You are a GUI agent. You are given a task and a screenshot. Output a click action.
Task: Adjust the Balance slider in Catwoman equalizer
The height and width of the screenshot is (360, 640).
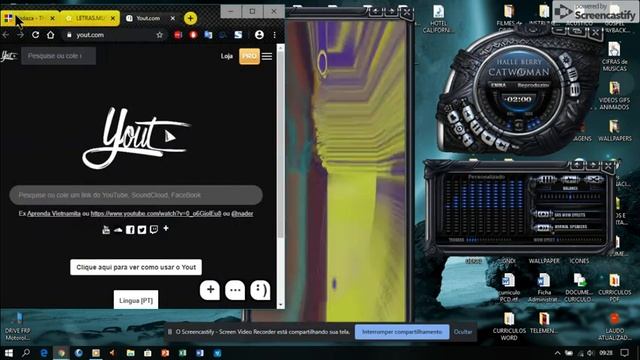click(x=570, y=197)
